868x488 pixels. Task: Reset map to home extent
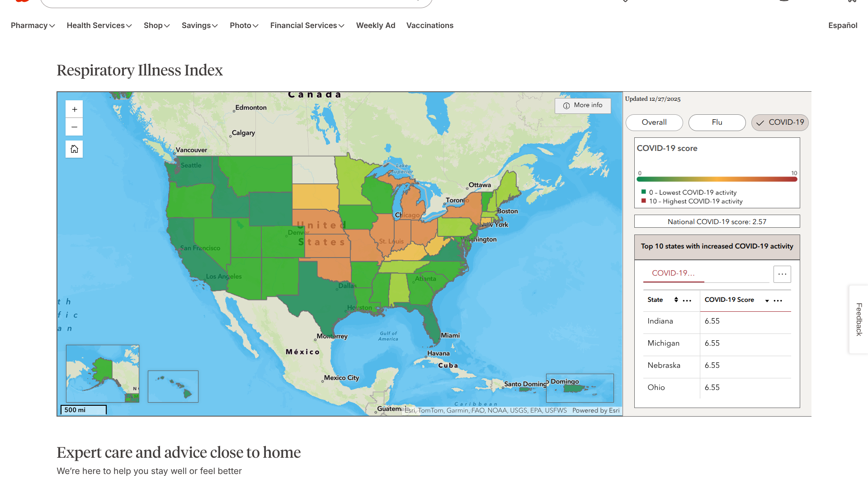[74, 149]
